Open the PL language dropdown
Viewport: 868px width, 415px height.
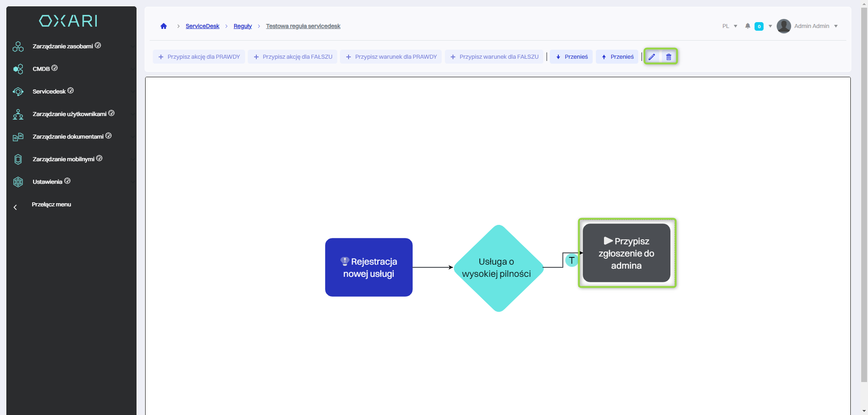(730, 26)
